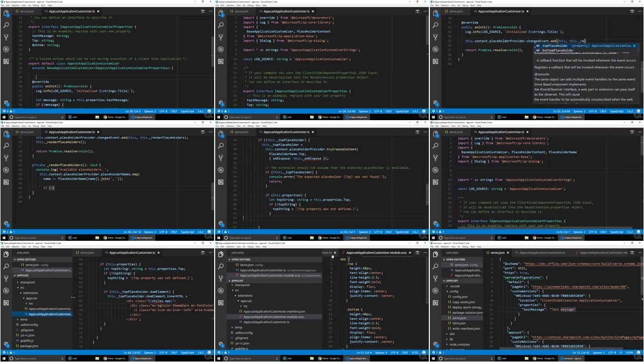The image size is (644, 362).
Task: Pick bottomPlaceholder in the autocomplete suggestion list
Action: pyautogui.click(x=586, y=50)
